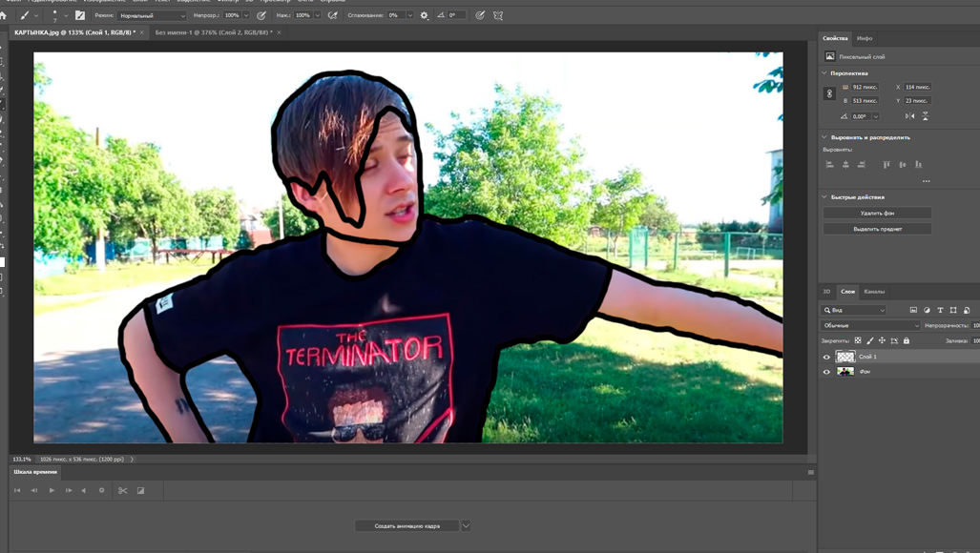Click the play button in timeline
The height and width of the screenshot is (553, 980).
click(52, 491)
